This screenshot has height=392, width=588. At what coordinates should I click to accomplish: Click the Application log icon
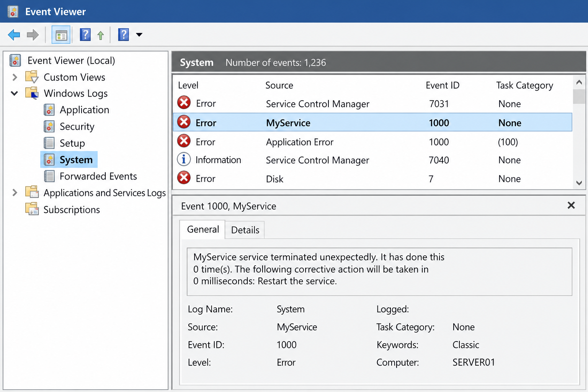[49, 110]
